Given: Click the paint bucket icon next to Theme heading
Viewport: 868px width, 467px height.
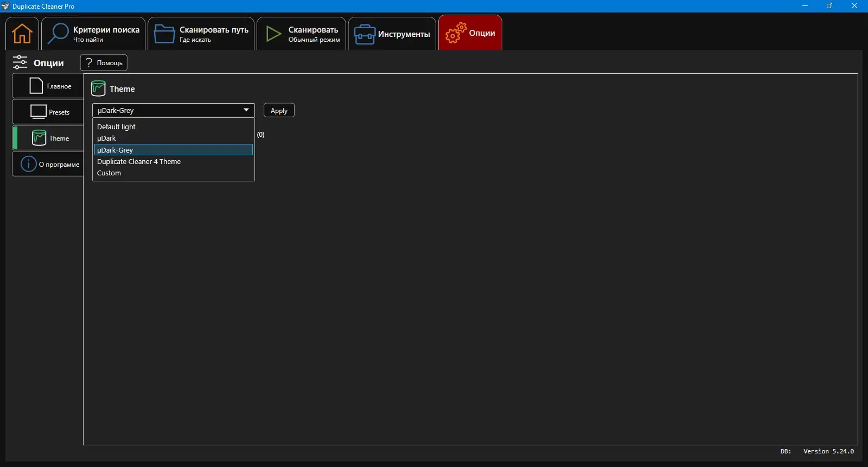Looking at the screenshot, I should (x=98, y=89).
